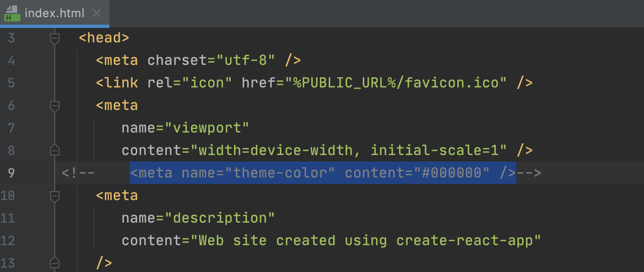Click line number 3 in the gutter
644x272 pixels.
[11, 38]
